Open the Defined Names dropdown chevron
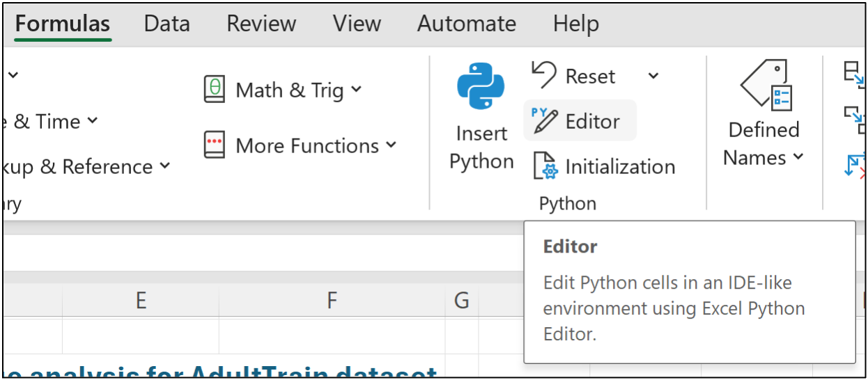 point(798,157)
